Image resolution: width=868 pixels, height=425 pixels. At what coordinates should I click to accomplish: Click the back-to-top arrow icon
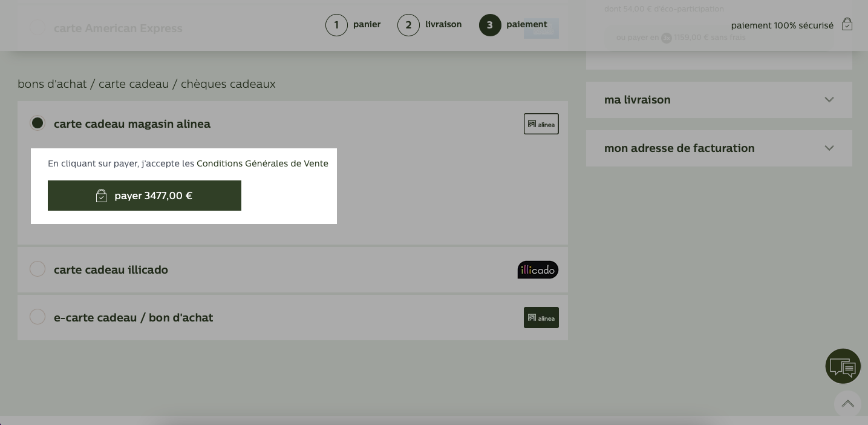tap(847, 404)
